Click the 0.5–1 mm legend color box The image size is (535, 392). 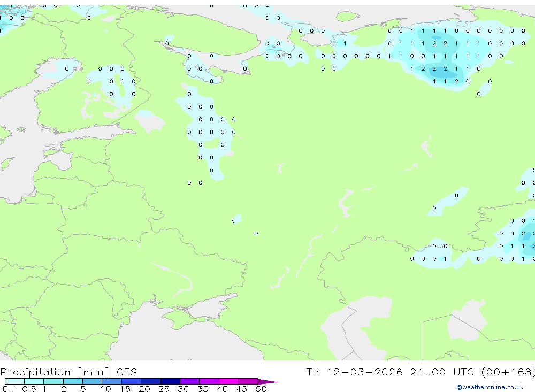[34, 381]
